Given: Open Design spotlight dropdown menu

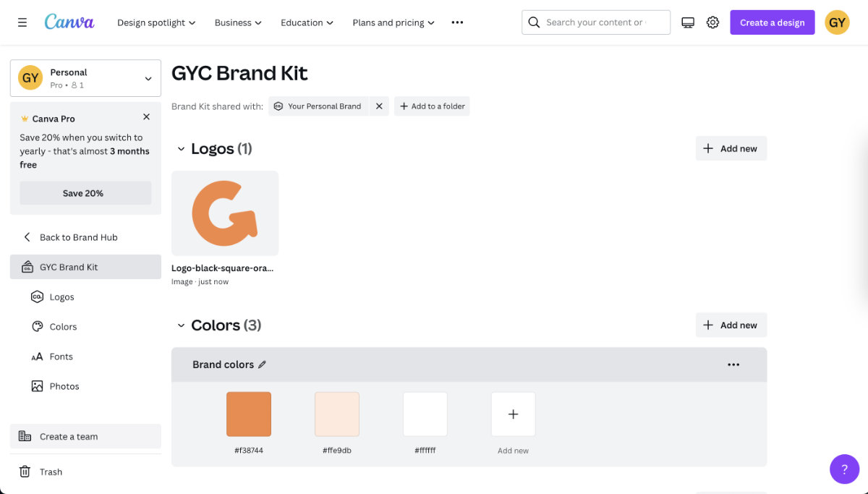Looking at the screenshot, I should [156, 22].
